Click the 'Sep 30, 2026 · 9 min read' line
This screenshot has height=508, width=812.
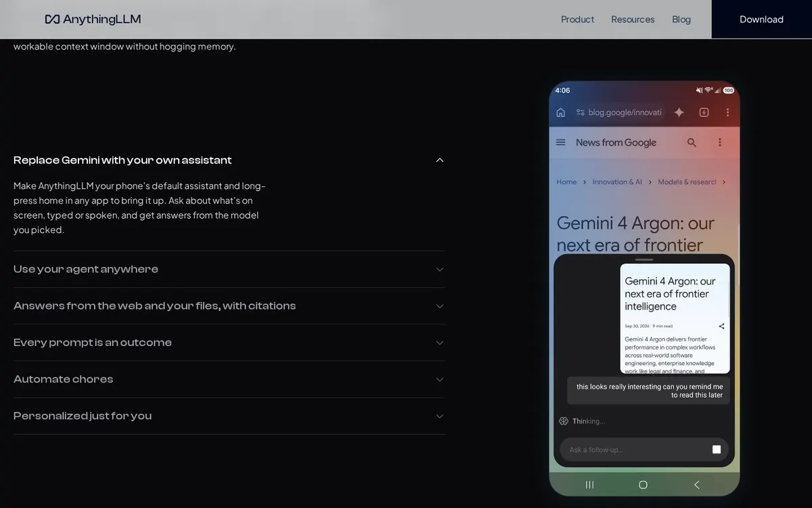[648, 326]
